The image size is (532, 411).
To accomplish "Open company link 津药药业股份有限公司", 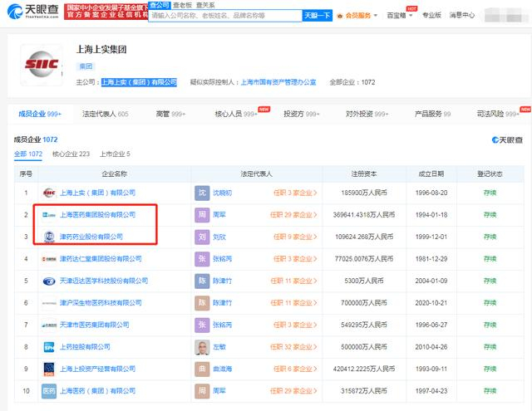I will pyautogui.click(x=91, y=237).
